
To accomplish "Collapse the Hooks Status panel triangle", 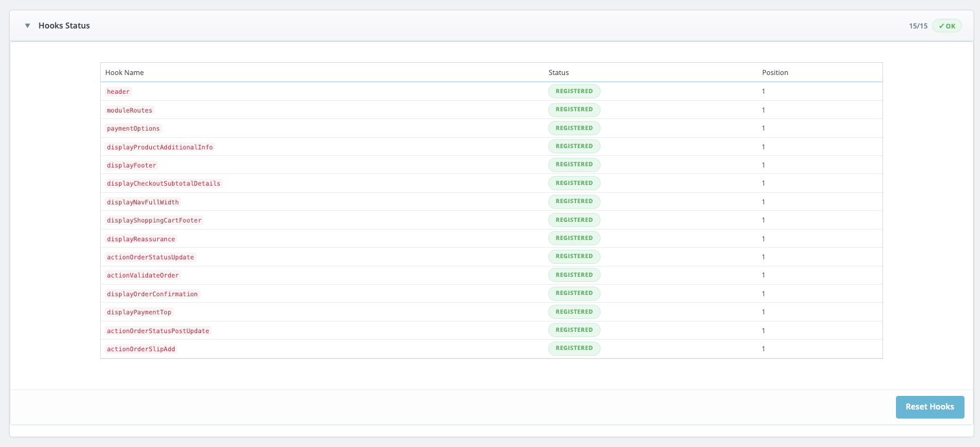I will (27, 26).
